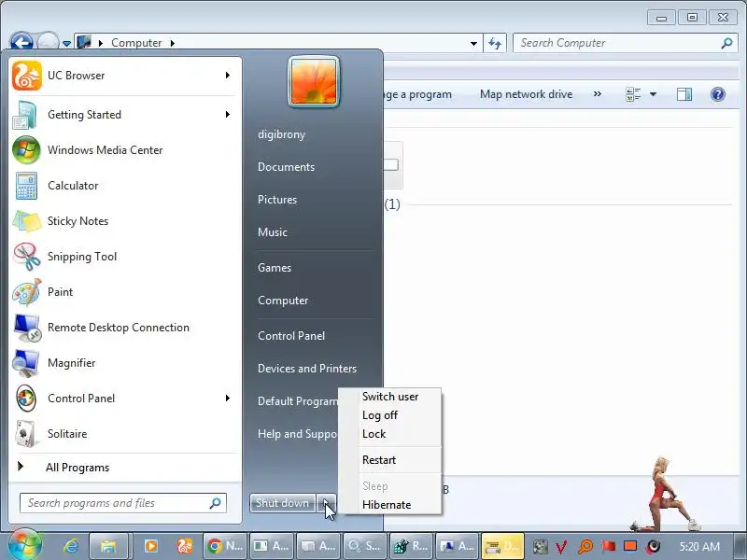
Task: Launch Windows Media Player from taskbar
Action: 150,546
